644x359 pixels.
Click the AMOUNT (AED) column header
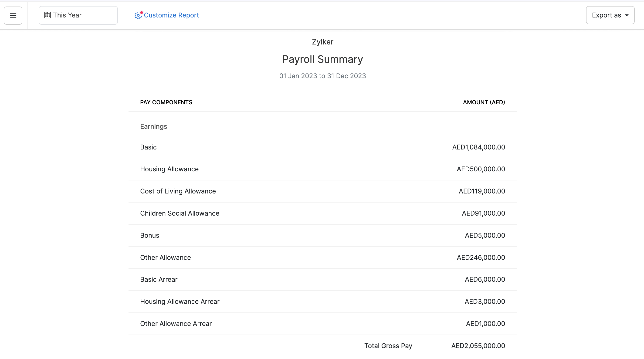(484, 102)
